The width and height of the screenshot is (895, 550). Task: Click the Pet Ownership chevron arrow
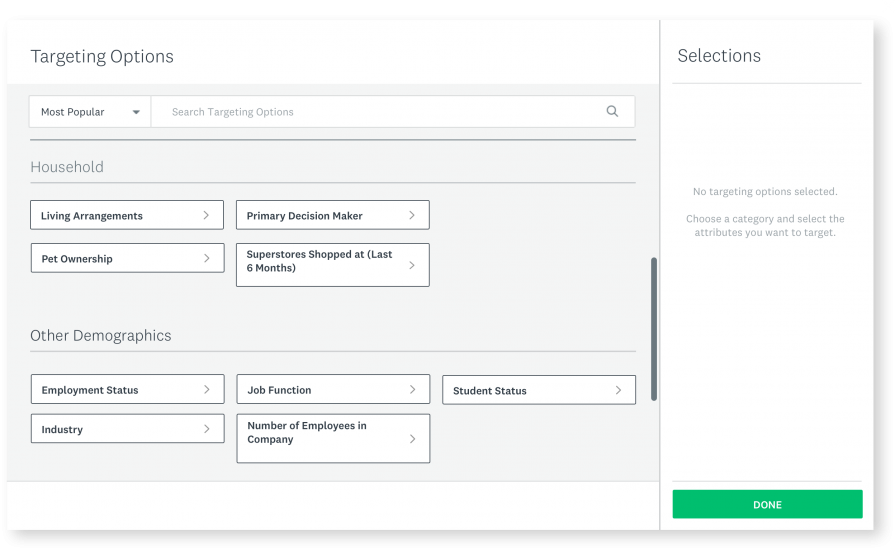207,258
